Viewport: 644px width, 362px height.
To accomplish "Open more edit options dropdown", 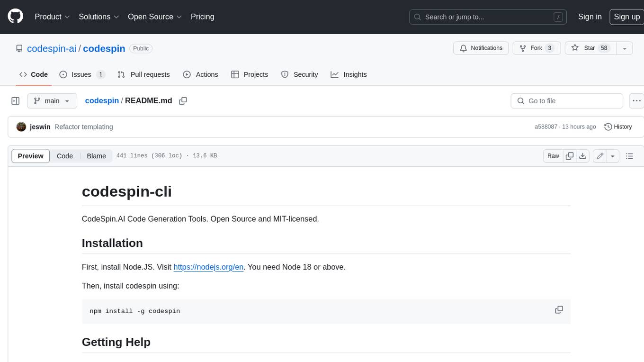I will [613, 156].
